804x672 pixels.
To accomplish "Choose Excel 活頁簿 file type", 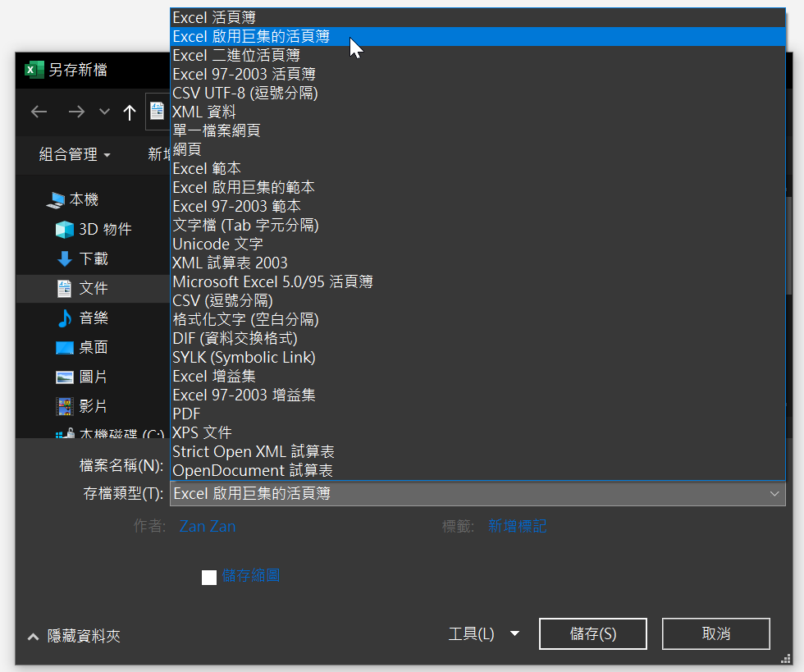I will pyautogui.click(x=477, y=17).
